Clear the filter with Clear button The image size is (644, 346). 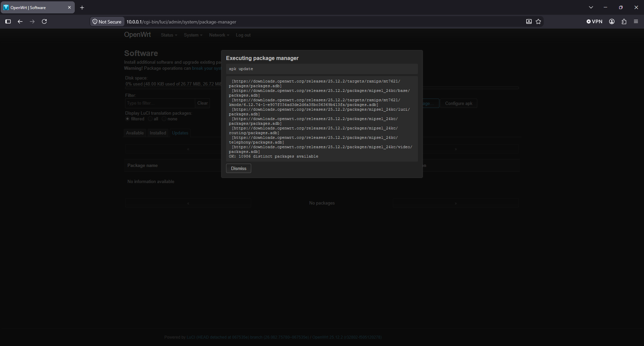pyautogui.click(x=202, y=103)
